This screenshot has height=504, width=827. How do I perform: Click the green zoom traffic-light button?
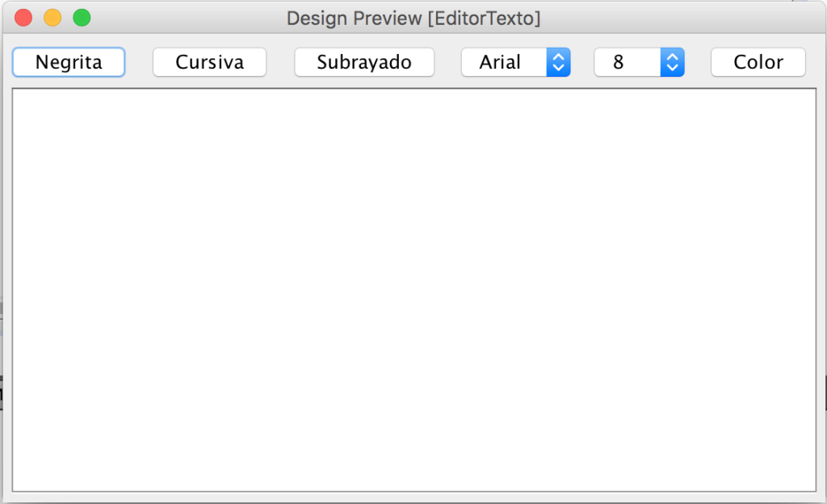tap(81, 16)
